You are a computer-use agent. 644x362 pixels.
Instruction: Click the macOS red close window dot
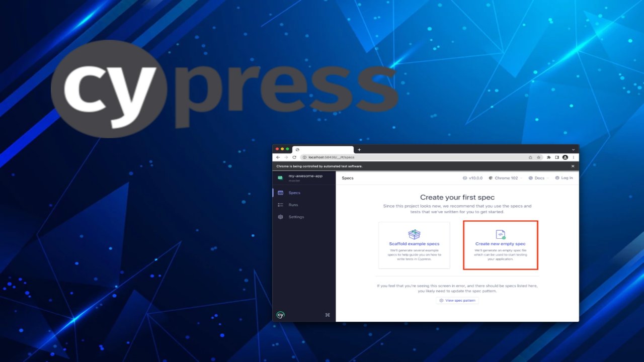(x=277, y=149)
